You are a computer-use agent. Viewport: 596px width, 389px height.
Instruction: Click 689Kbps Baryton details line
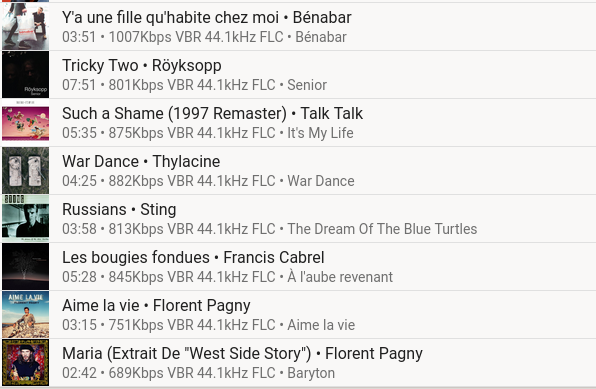click(198, 373)
